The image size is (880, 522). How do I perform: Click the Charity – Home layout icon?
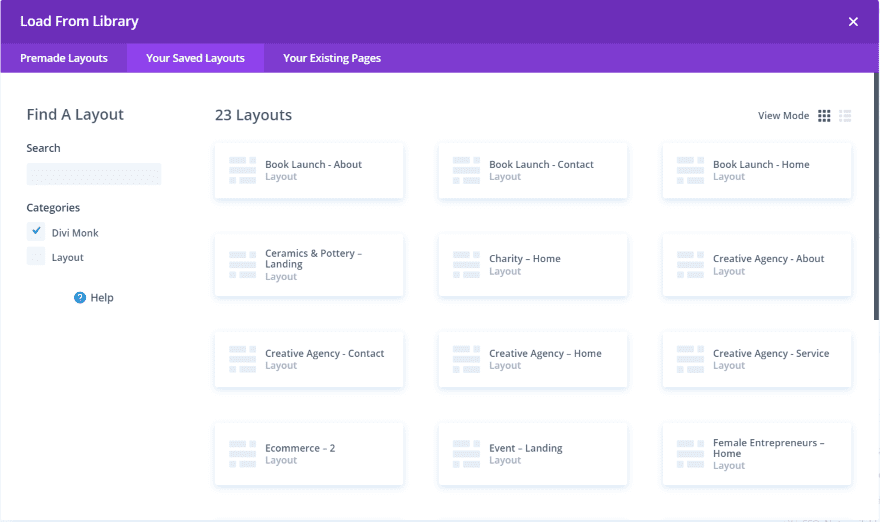click(x=466, y=265)
